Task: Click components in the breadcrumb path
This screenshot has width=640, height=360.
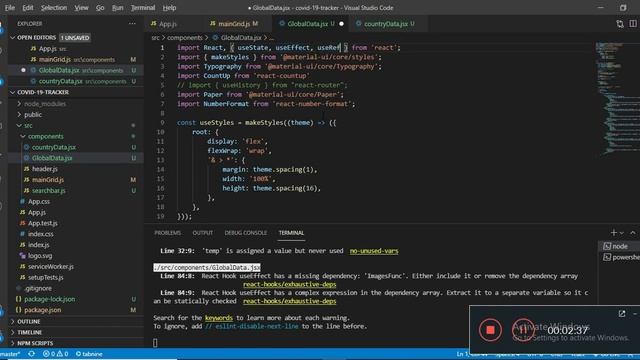Action: 184,38
